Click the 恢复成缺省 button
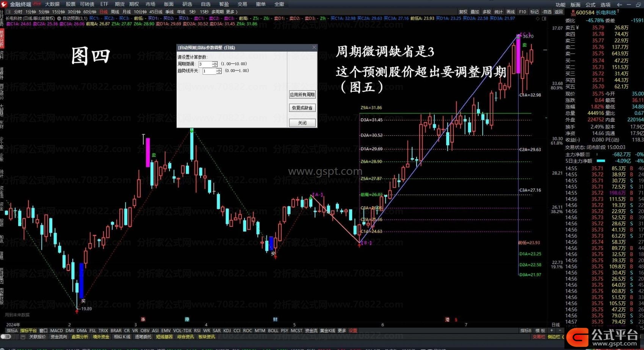Image resolution: width=644 pixels, height=350 pixels. coord(302,108)
